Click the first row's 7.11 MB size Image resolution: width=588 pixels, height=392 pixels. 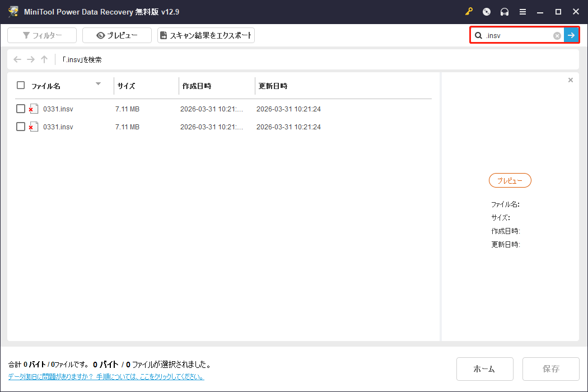point(128,109)
